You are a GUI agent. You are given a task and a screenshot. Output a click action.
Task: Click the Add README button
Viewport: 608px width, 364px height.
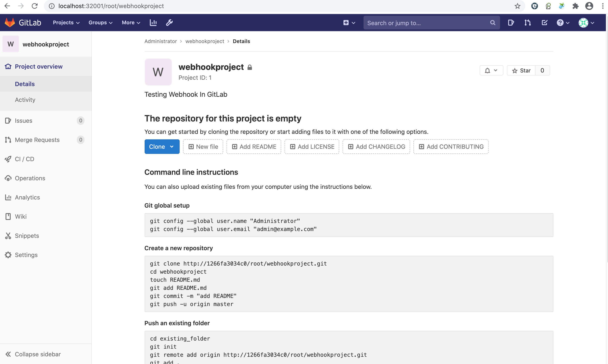tap(254, 146)
